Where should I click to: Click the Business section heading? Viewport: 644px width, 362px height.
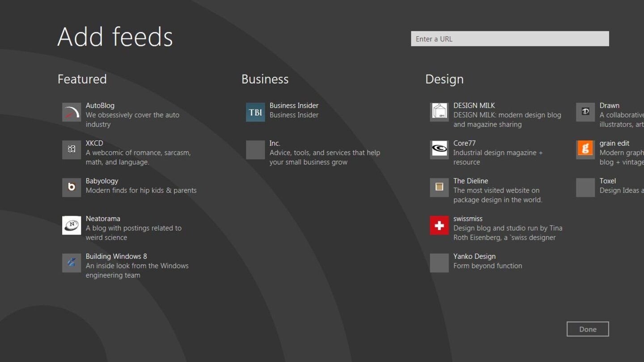(x=265, y=79)
